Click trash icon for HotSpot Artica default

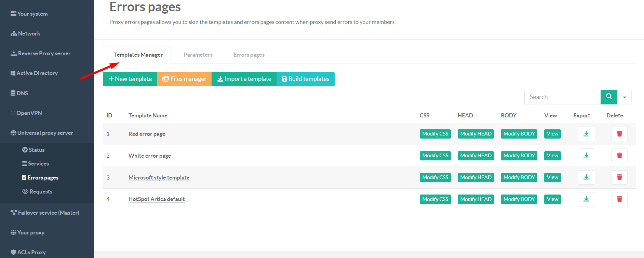(619, 199)
